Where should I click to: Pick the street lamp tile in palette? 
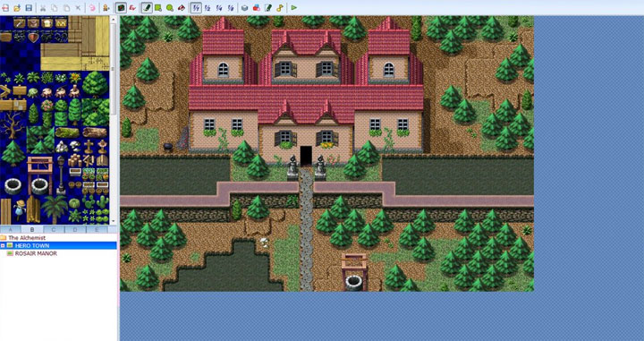(x=61, y=175)
